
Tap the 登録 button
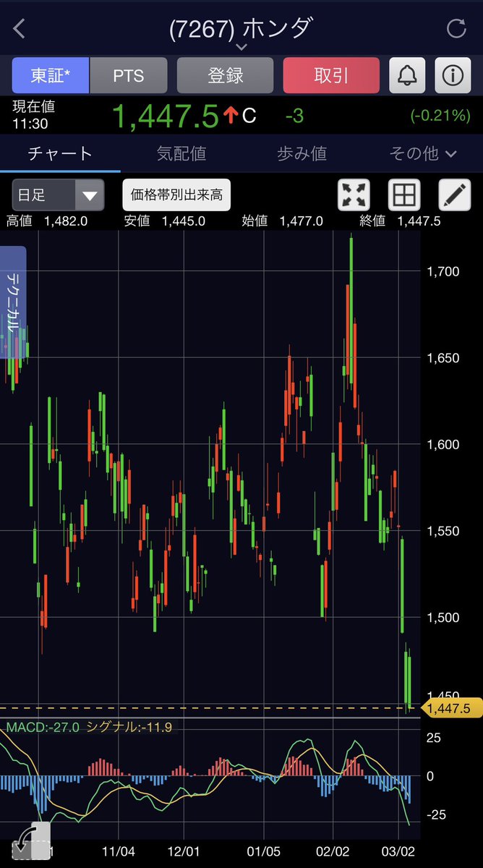(x=226, y=75)
